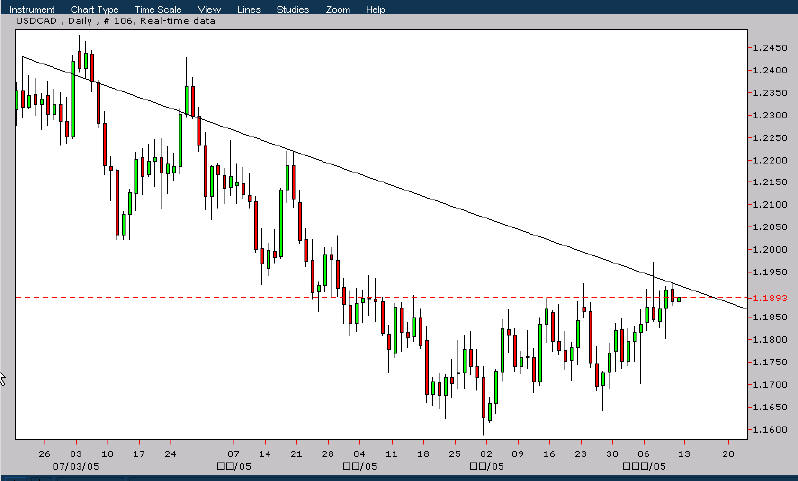Click the 1.2300 price axis label
This screenshot has width=798, height=481.
(770, 115)
